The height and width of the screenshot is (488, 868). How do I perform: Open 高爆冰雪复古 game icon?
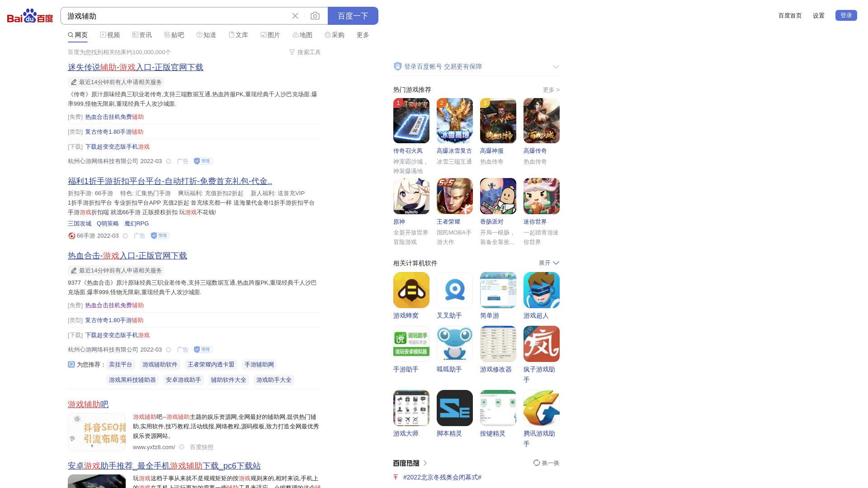[x=455, y=121]
